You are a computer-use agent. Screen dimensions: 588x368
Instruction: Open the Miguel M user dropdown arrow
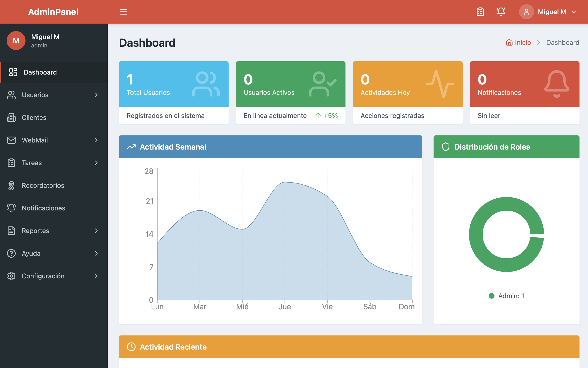coord(574,12)
